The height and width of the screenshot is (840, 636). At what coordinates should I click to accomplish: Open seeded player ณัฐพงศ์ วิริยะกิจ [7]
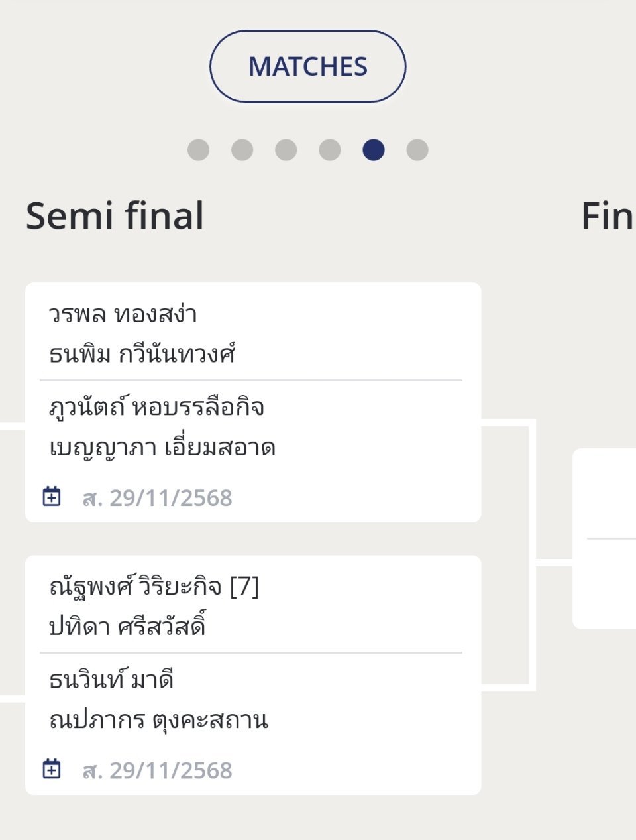154,587
